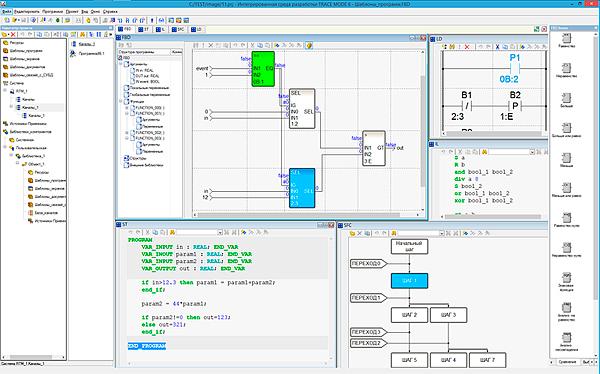Select the blue ШАГ 1 step in SFC
Screen dimensions: 600x374
point(409,281)
